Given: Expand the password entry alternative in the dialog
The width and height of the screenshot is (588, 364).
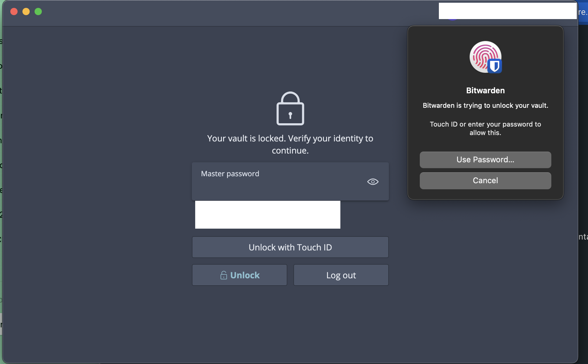Looking at the screenshot, I should coord(485,160).
